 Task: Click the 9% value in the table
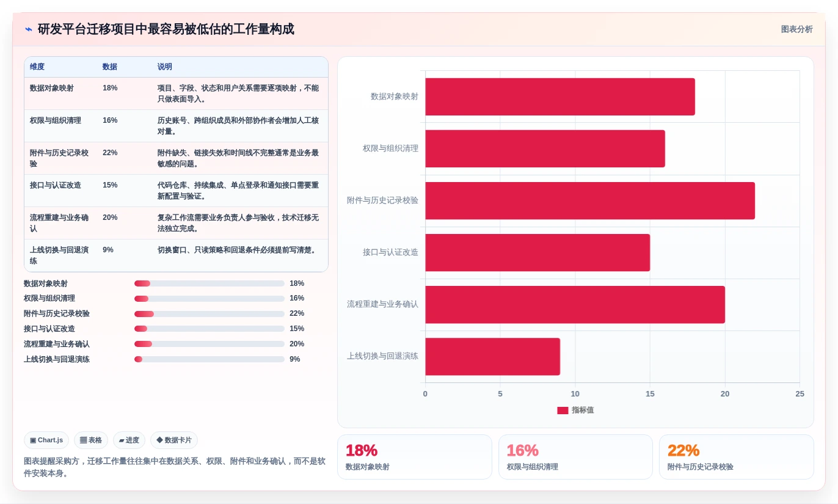pyautogui.click(x=108, y=250)
